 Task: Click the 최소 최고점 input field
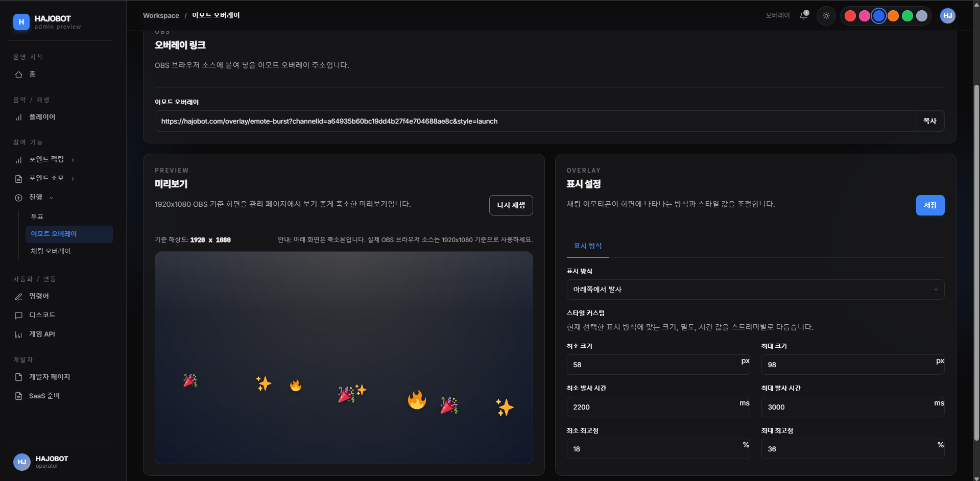[658, 449]
